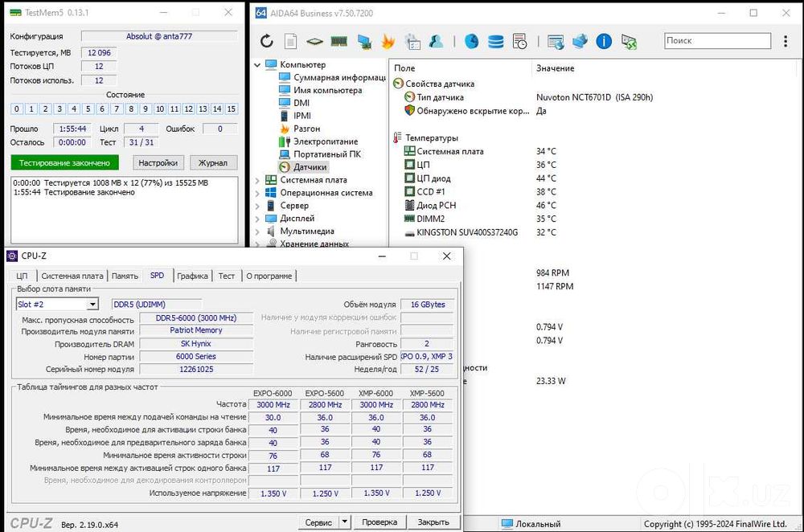Open the scheduled report clock icon
The width and height of the screenshot is (804, 532).
point(519,41)
